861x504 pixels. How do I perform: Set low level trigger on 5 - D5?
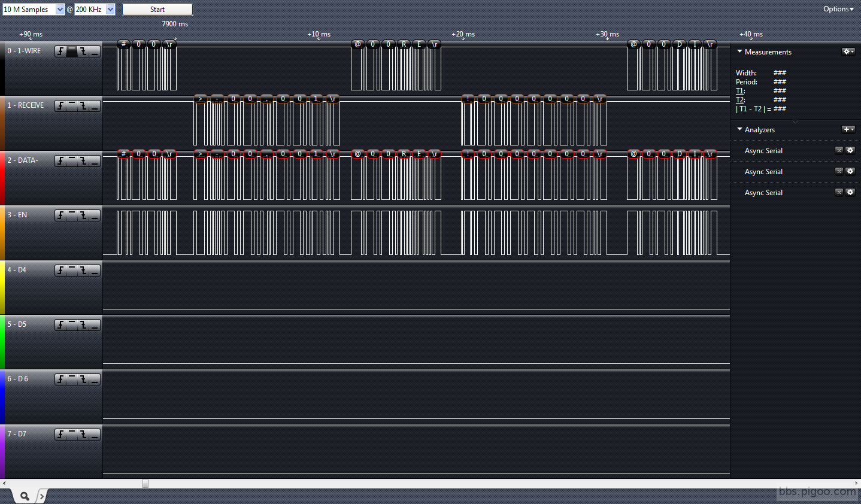95,325
